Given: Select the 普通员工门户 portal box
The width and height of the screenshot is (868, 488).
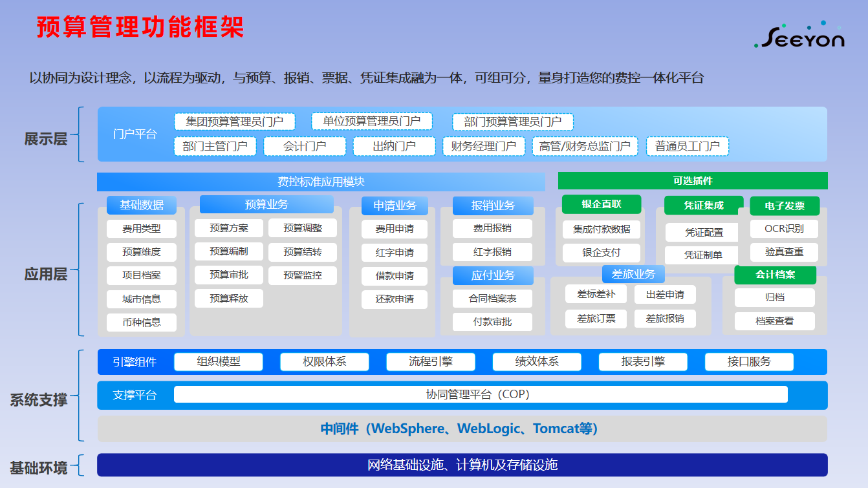Looking at the screenshot, I should coord(687,146).
